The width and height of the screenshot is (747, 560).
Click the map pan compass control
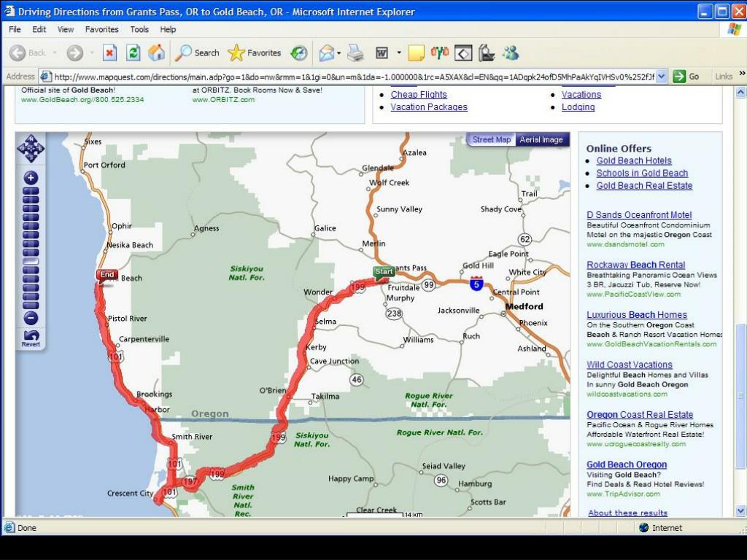tap(31, 149)
